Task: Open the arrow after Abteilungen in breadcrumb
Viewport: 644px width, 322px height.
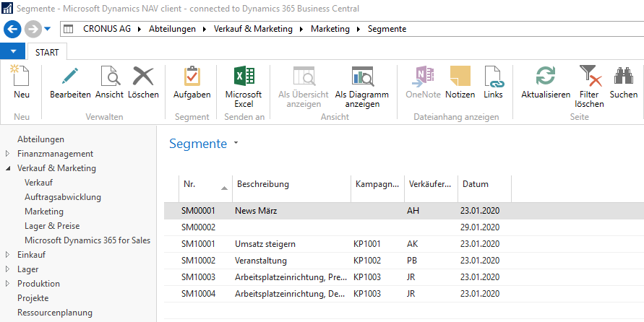Action: coord(205,29)
